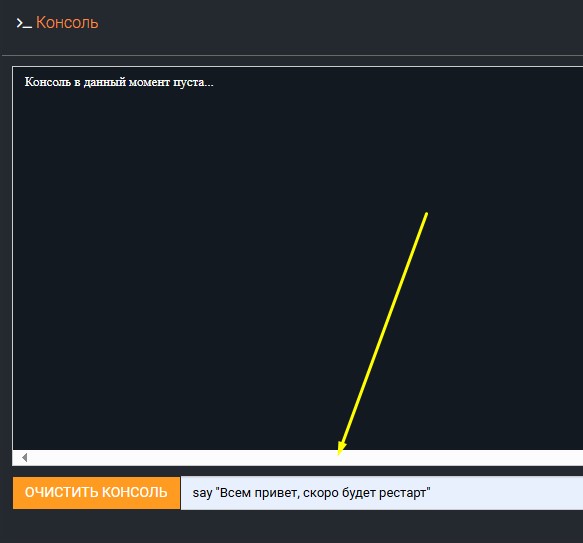Click the "Консоль в данный момент пуста..." message
The height and width of the screenshot is (543, 583).
(x=119, y=82)
